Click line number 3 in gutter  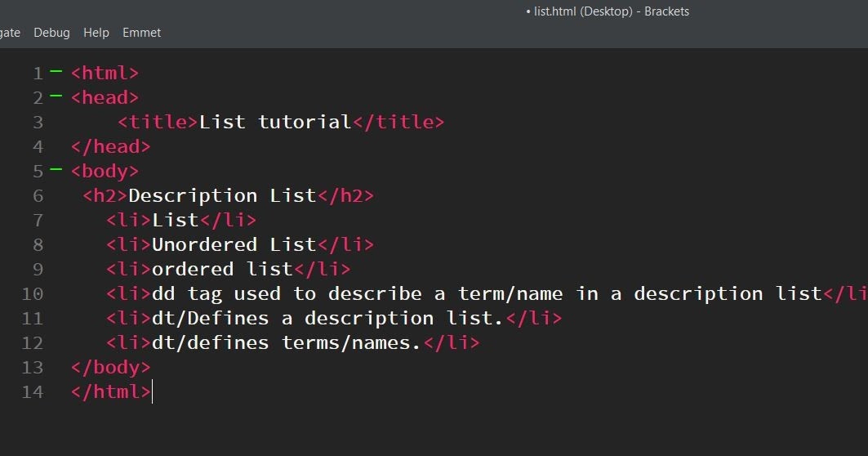[38, 122]
